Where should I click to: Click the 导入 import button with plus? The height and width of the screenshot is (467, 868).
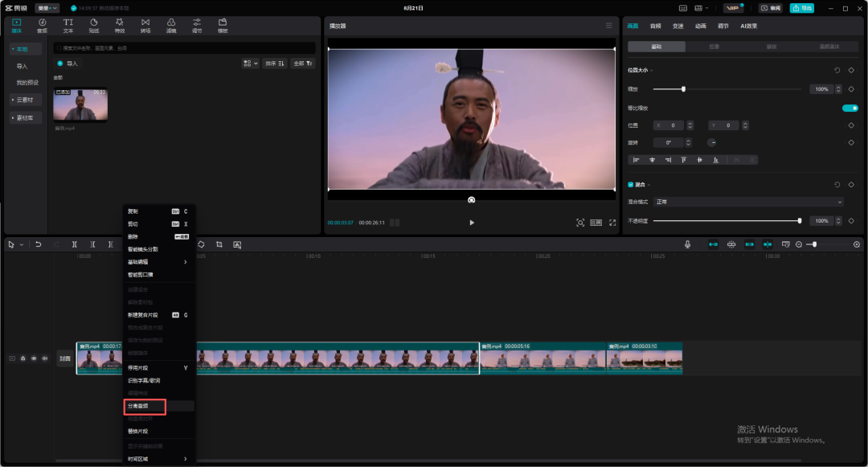click(68, 63)
